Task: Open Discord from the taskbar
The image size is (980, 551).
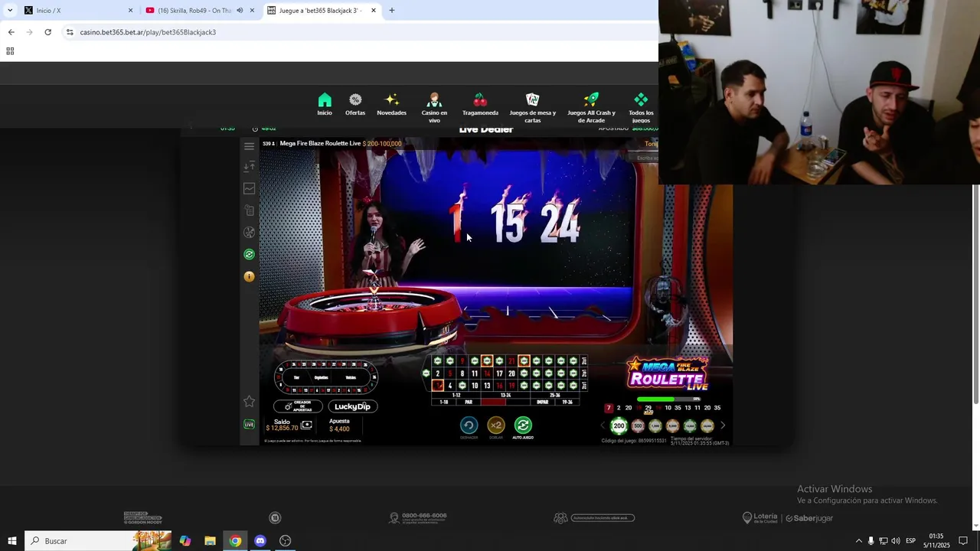Action: (260, 541)
